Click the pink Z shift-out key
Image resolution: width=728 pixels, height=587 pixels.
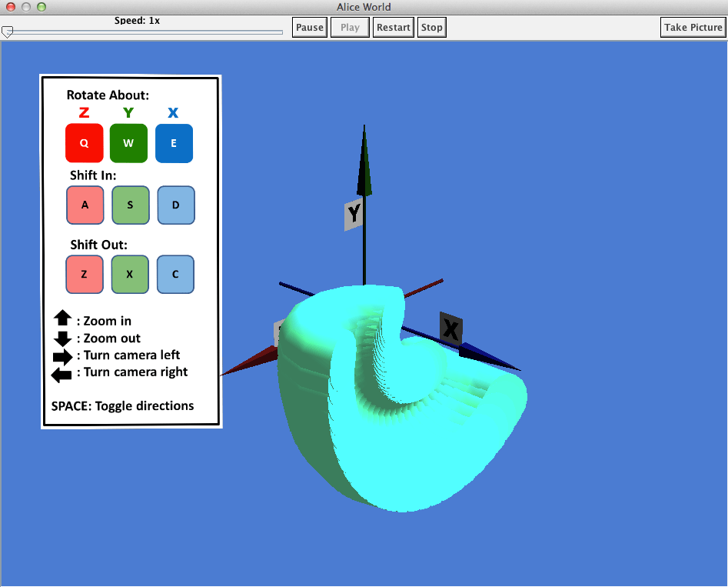pyautogui.click(x=84, y=274)
